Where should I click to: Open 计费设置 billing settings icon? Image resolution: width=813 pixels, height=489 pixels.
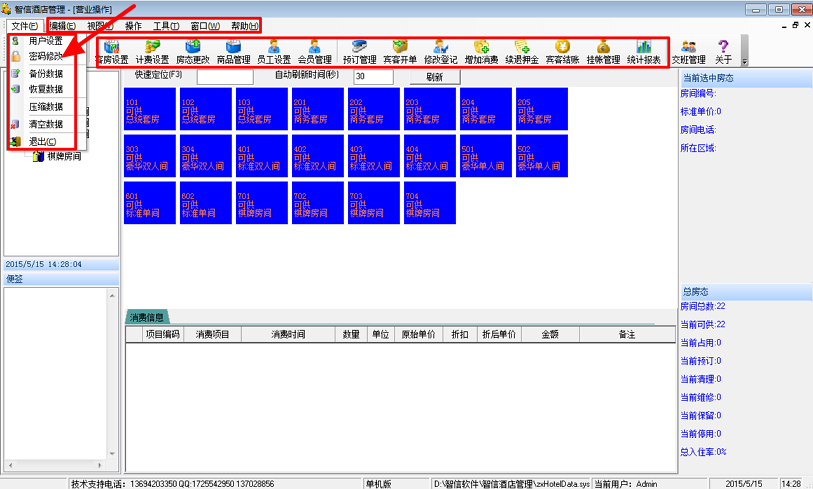(152, 52)
